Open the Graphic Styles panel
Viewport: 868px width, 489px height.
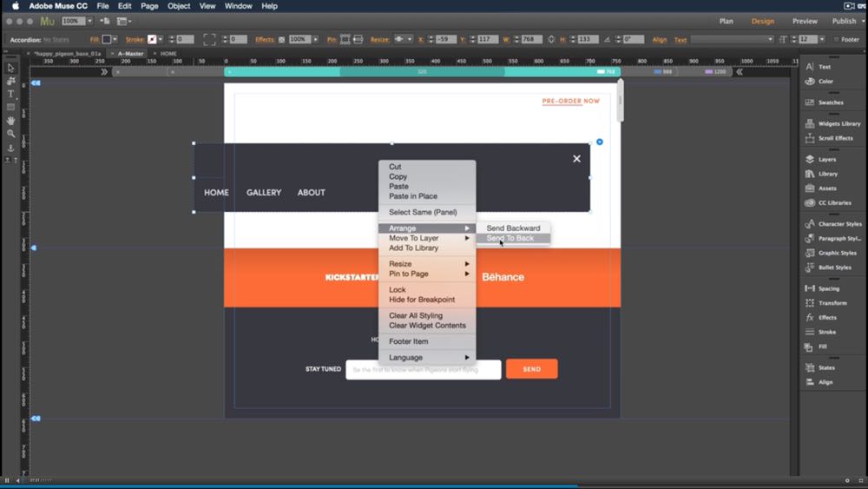pos(831,253)
